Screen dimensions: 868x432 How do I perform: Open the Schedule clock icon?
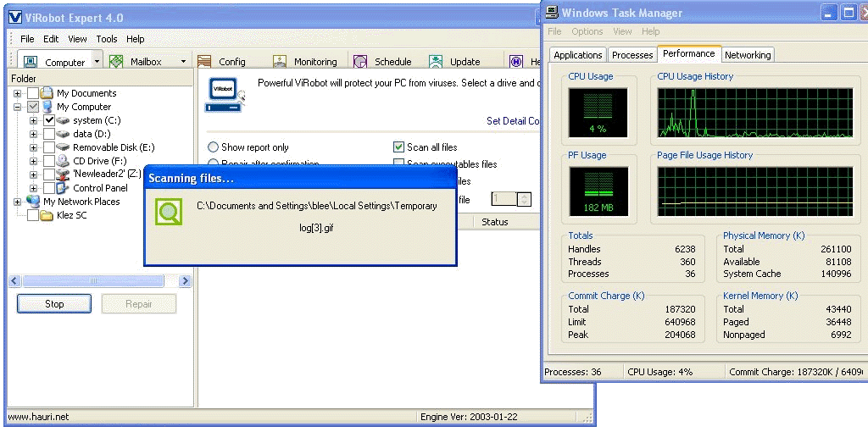[x=360, y=62]
